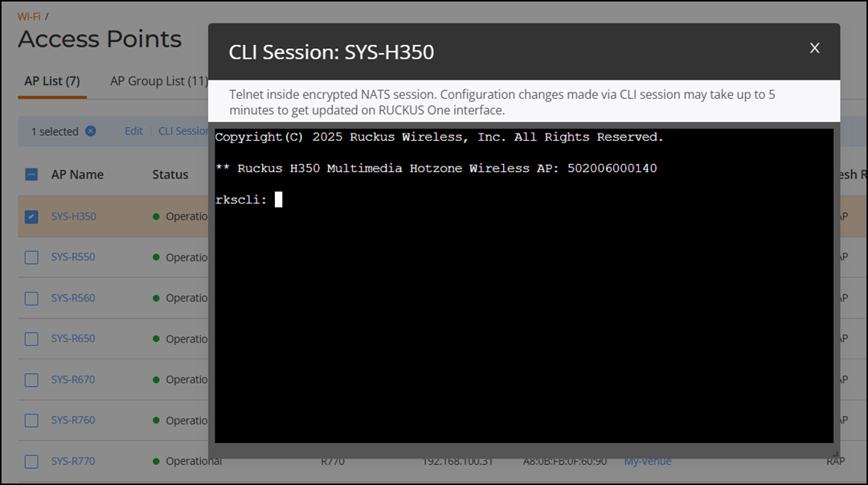The width and height of the screenshot is (868, 485).
Task: Clear the 1 selected filter icon
Action: (91, 131)
